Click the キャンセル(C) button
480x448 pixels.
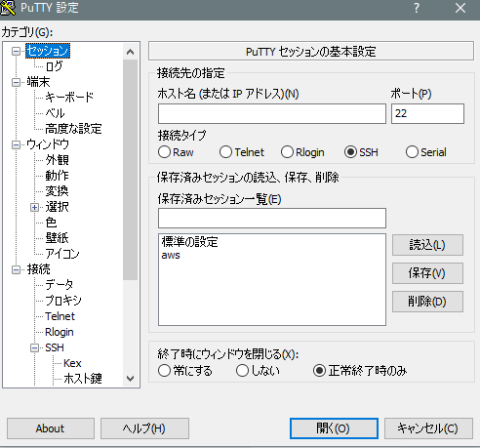[x=428, y=428]
